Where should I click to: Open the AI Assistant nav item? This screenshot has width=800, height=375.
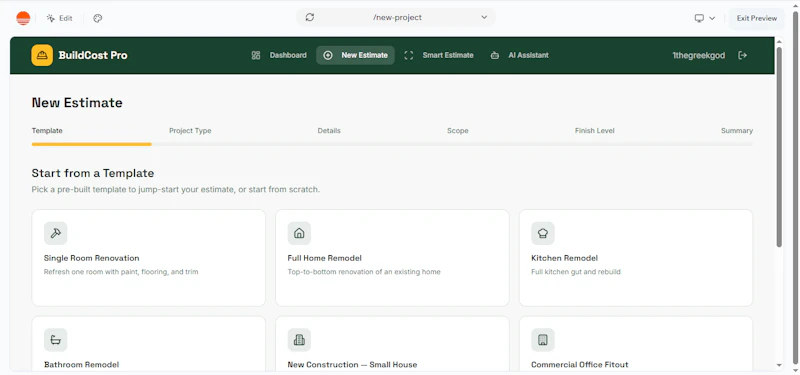(519, 55)
